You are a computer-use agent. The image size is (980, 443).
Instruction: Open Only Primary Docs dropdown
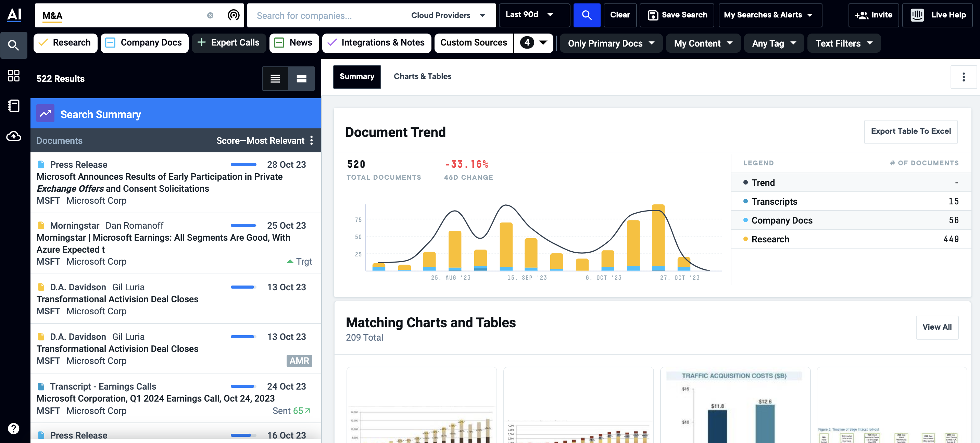611,43
